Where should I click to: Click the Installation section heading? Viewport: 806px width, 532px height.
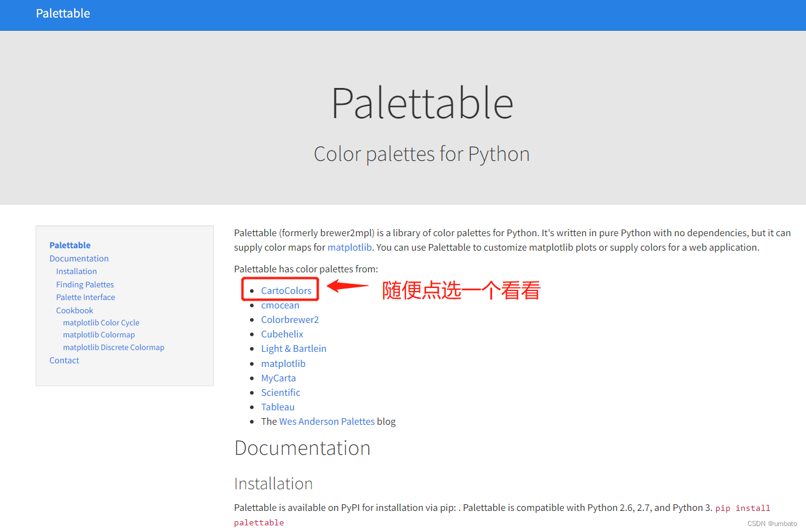[x=273, y=483]
